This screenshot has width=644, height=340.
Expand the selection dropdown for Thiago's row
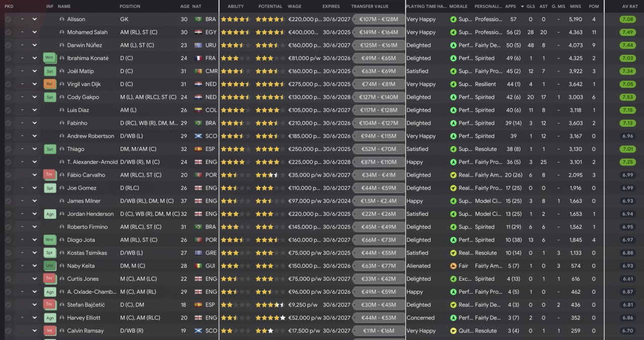[x=35, y=149]
